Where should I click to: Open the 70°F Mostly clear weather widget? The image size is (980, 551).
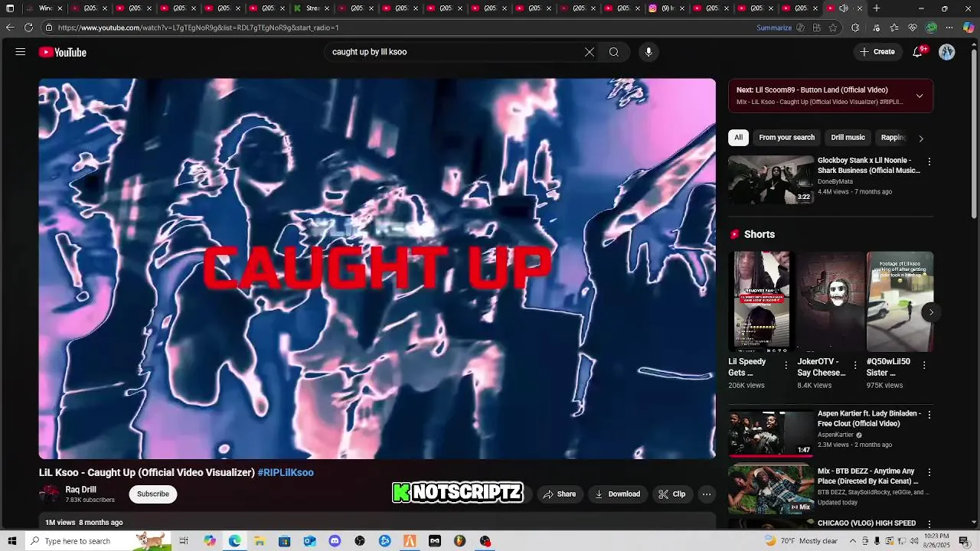pos(802,541)
